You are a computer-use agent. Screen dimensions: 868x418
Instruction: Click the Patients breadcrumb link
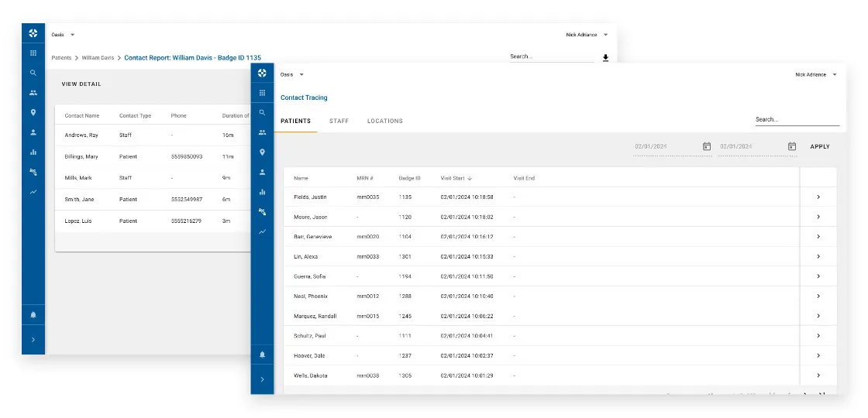pos(61,58)
